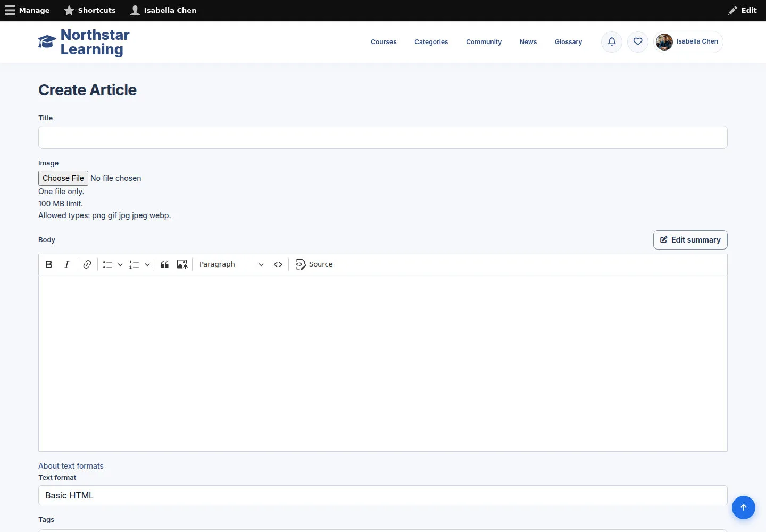The width and height of the screenshot is (766, 532).
Task: Click inside the Body text editor
Action: point(383,363)
